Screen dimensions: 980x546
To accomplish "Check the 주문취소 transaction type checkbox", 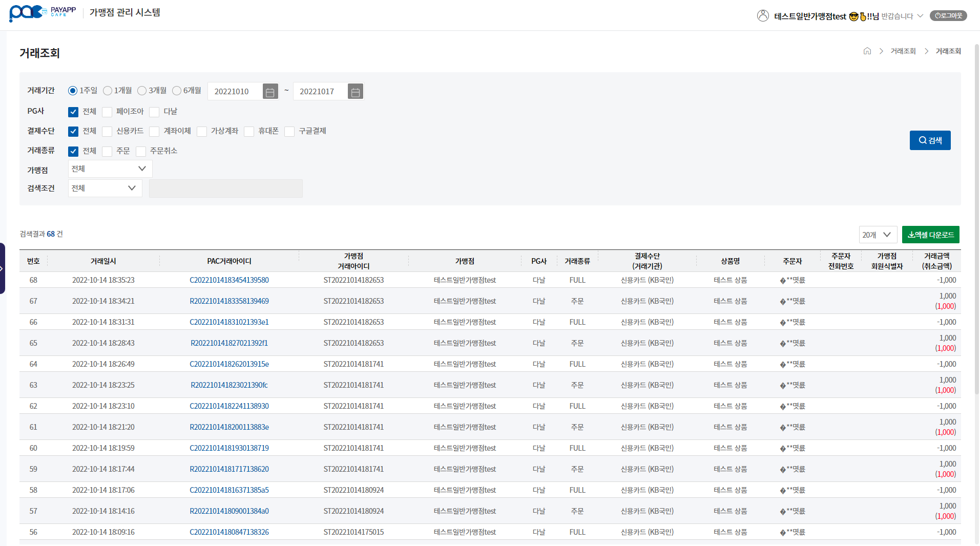I will (141, 151).
